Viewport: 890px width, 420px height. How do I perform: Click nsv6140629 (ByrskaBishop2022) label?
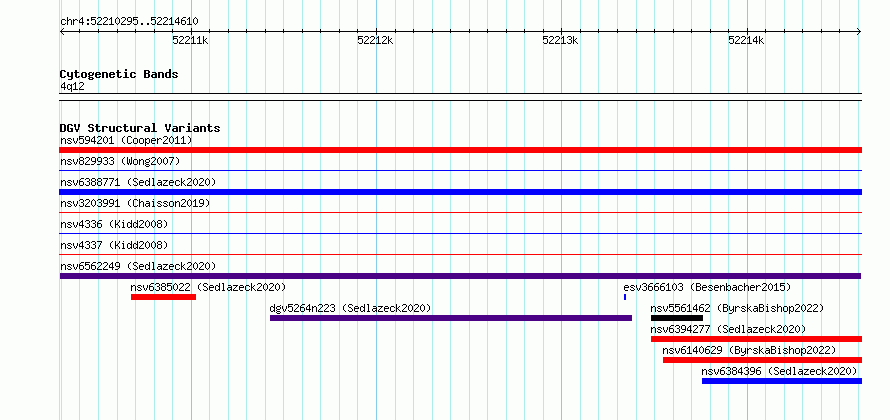point(749,350)
